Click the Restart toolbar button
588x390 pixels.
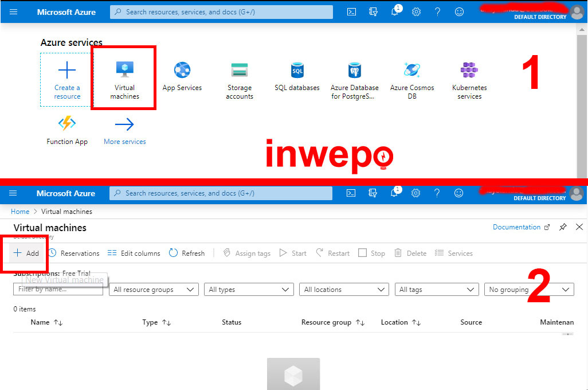coord(332,253)
